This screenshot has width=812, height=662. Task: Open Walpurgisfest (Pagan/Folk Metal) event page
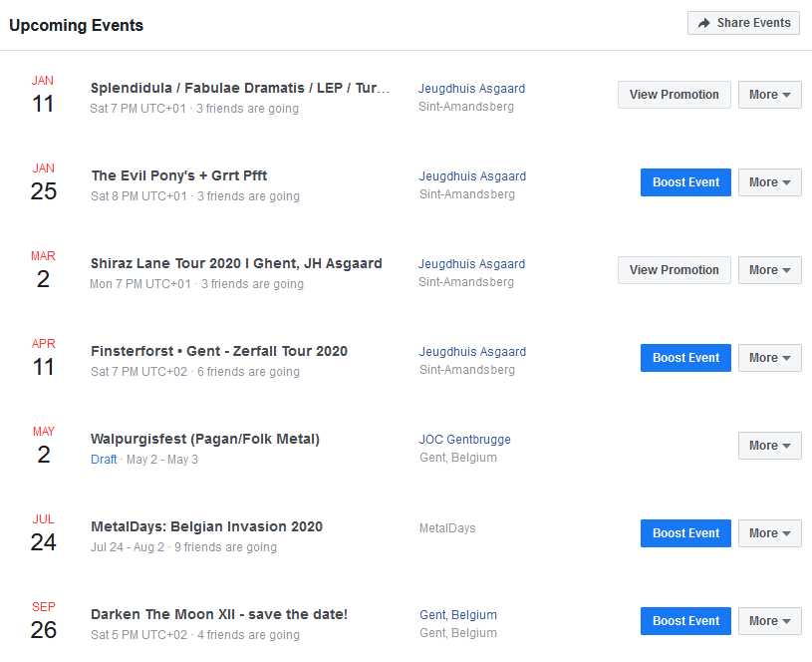[205, 439]
